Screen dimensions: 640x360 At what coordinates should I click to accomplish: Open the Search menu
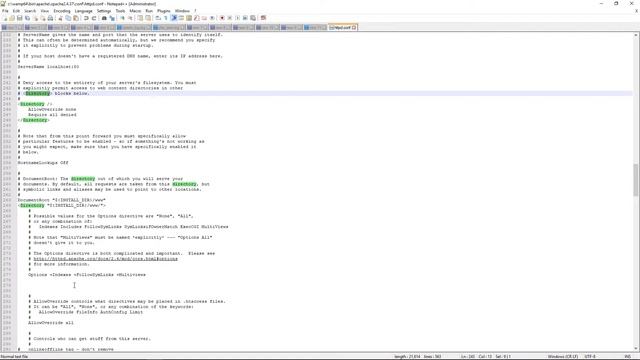point(30,11)
